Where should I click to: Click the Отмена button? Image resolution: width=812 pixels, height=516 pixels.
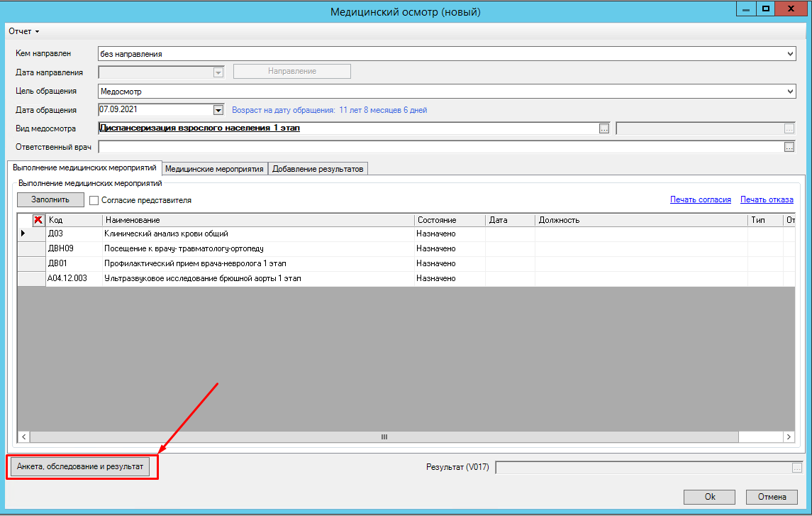click(x=772, y=497)
